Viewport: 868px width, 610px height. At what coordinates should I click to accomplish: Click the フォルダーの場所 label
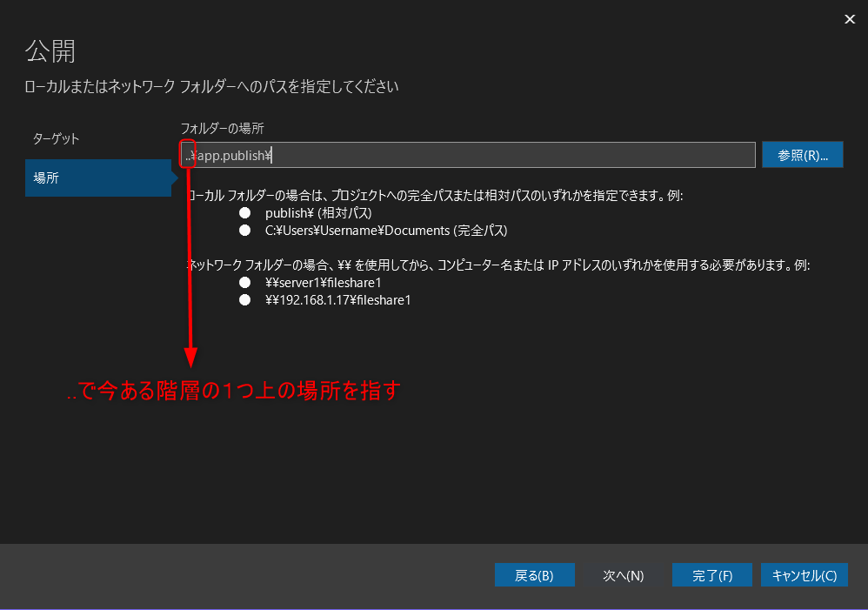pos(222,128)
